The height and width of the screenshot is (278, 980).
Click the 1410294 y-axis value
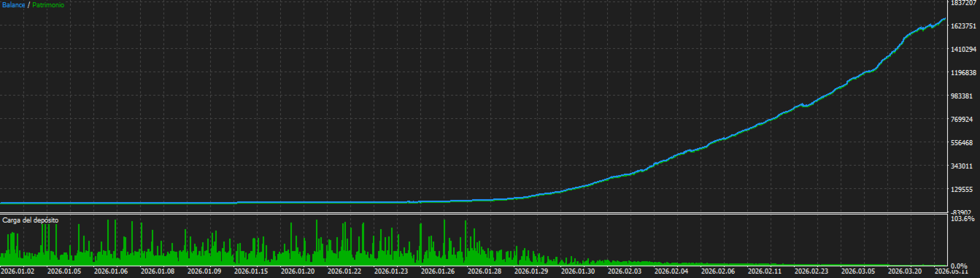point(964,50)
